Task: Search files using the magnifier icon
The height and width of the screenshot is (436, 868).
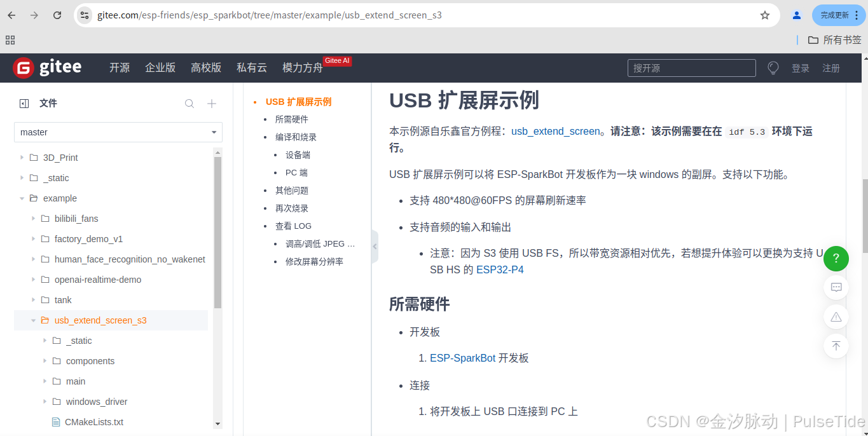Action: pos(189,104)
